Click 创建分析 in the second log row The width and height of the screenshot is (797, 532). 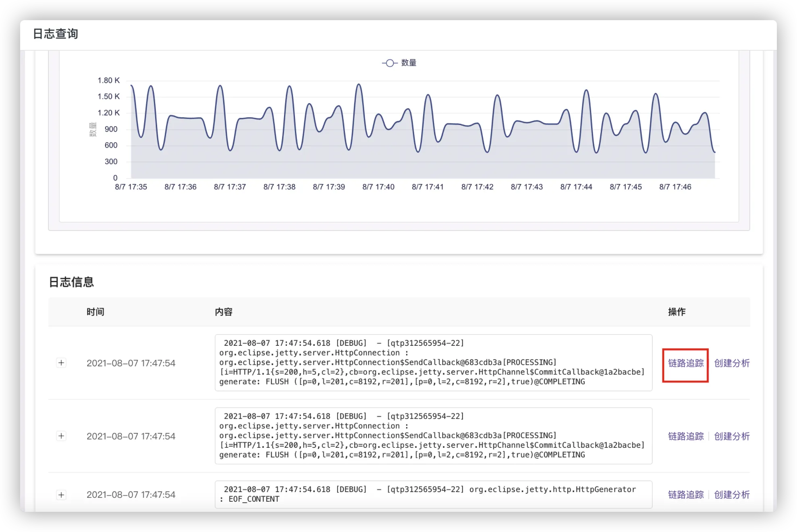(x=732, y=436)
